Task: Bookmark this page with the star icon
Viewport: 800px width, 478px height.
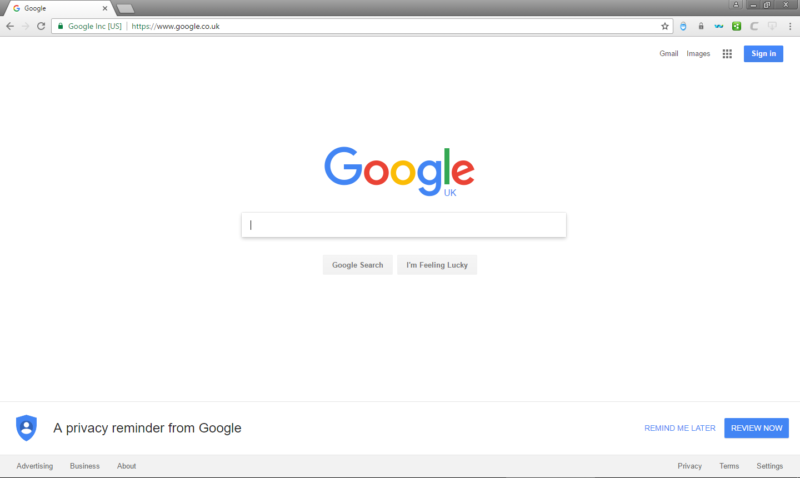Action: coord(664,26)
